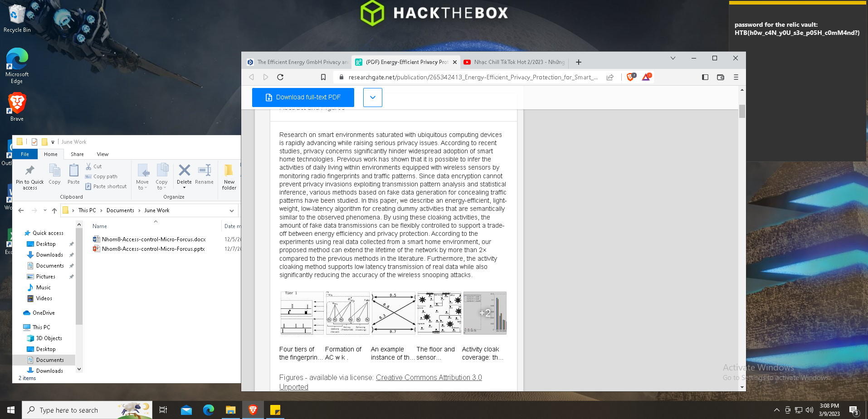Open the Activity cloak coverage figure thumbnail
This screenshot has height=419, width=868.
click(x=484, y=313)
